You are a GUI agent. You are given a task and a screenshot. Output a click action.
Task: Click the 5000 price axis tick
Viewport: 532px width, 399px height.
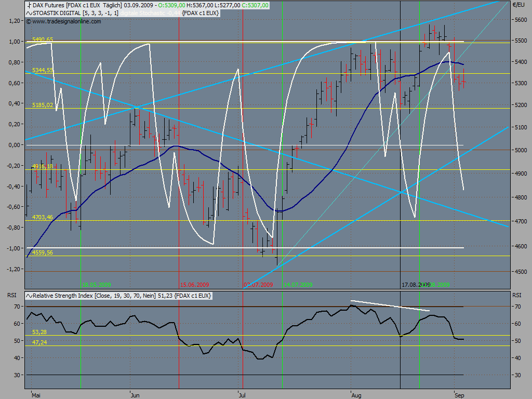coord(521,150)
